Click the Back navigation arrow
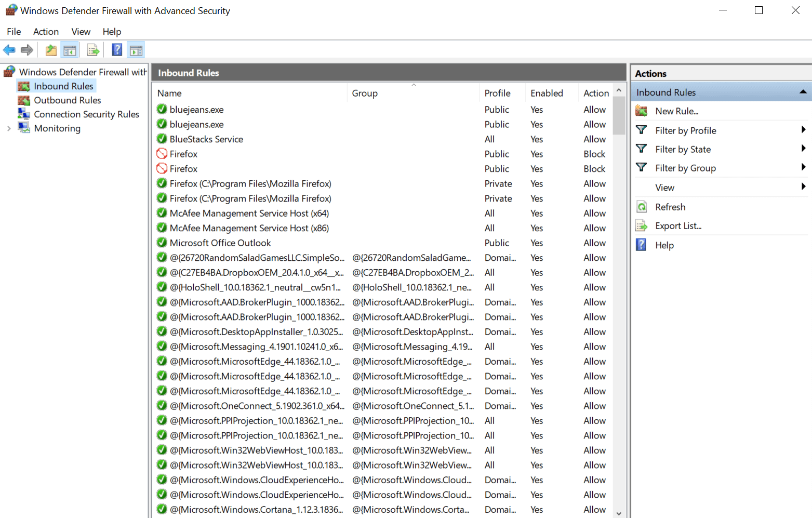The width and height of the screenshot is (812, 518). tap(9, 49)
